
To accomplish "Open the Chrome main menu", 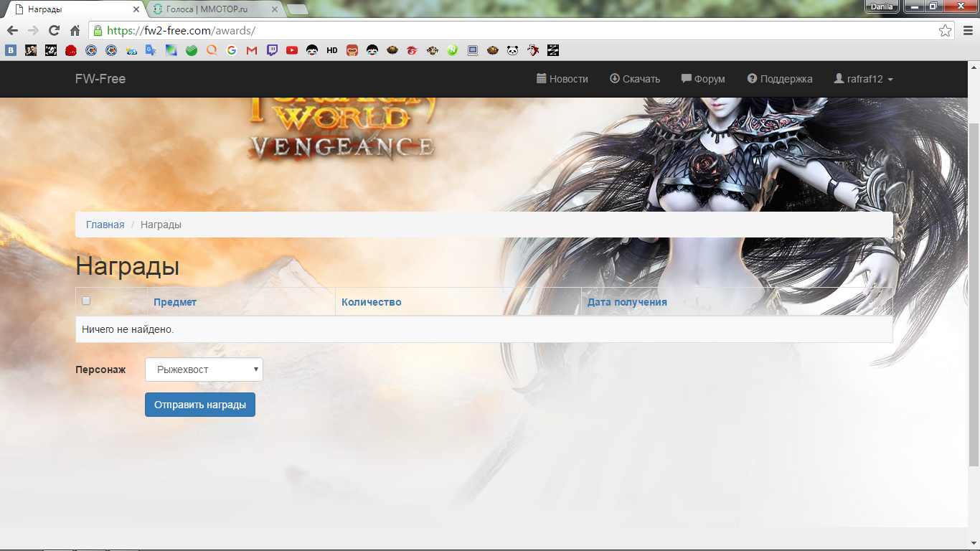I will tap(967, 31).
